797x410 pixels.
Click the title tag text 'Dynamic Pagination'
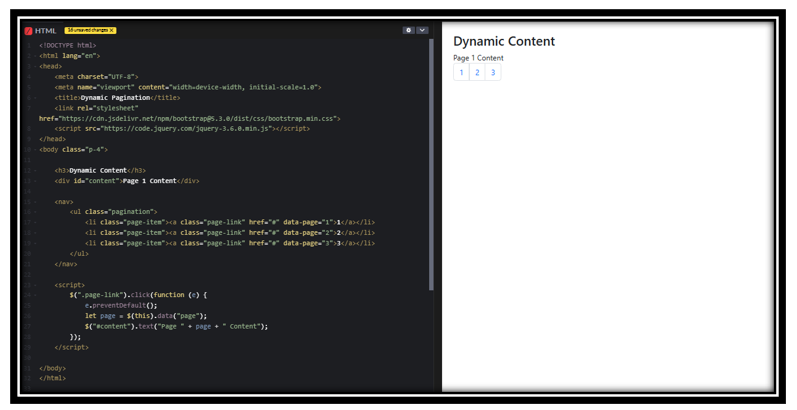[x=115, y=98]
